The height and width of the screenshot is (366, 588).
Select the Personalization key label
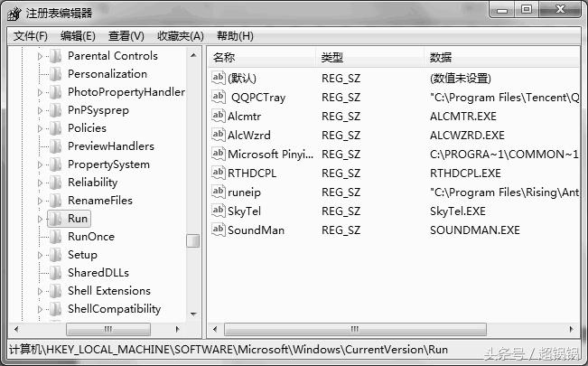click(107, 74)
